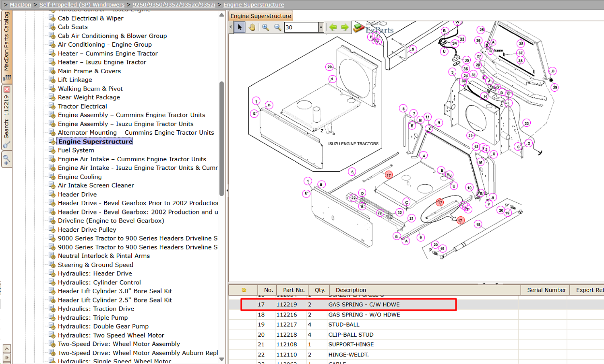Click the Header Drive Pulley document icon
Viewport: 604px width, 364px height.
click(52, 229)
